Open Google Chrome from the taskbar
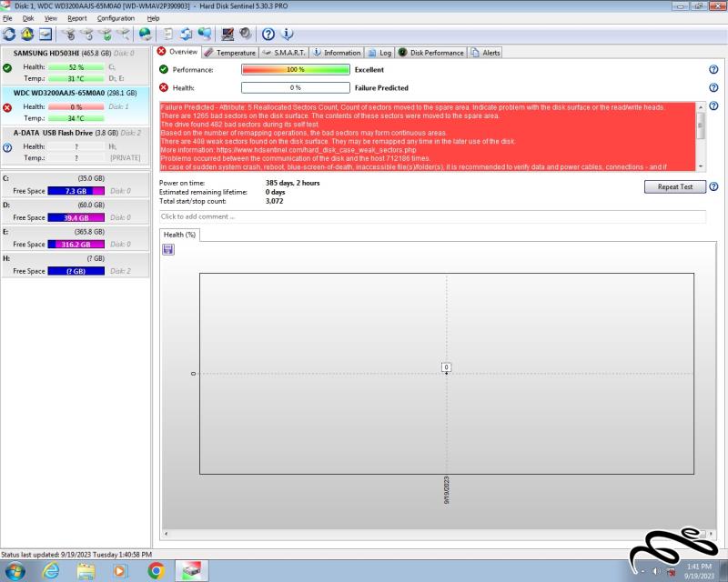This screenshot has width=728, height=582. 156,570
